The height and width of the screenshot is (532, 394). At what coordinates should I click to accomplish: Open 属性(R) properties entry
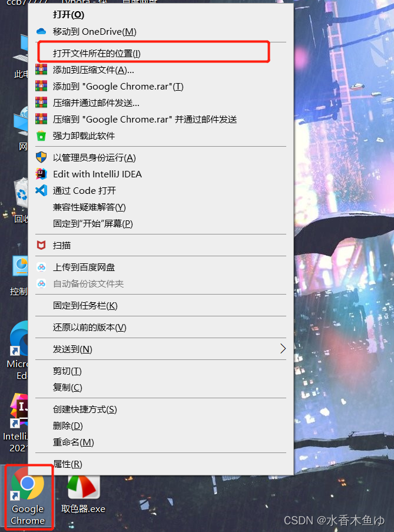click(x=161, y=464)
